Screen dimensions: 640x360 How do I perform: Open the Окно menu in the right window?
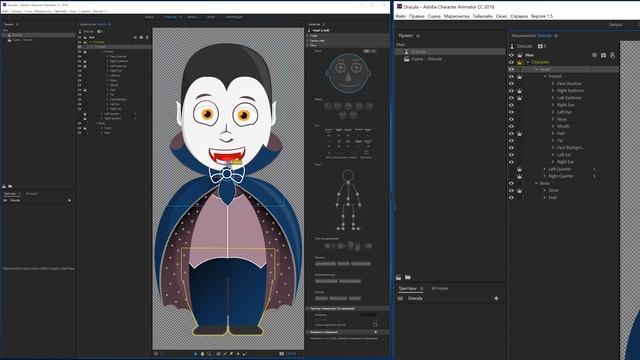(501, 16)
